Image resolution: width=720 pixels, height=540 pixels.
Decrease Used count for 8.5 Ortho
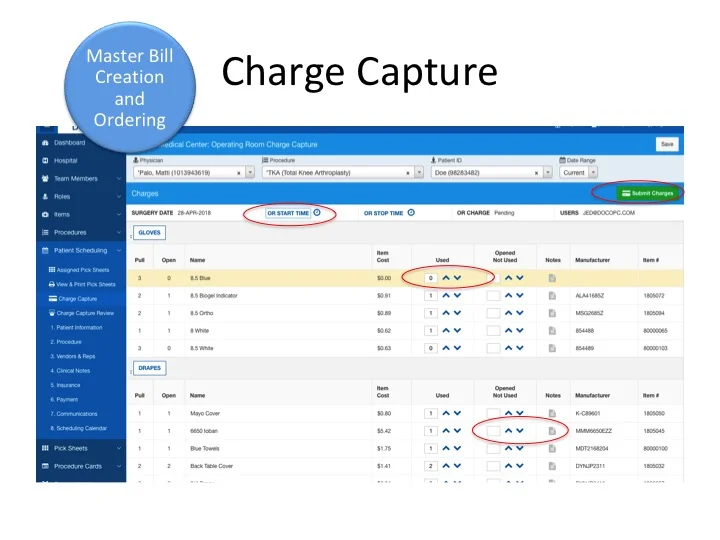coord(457,313)
